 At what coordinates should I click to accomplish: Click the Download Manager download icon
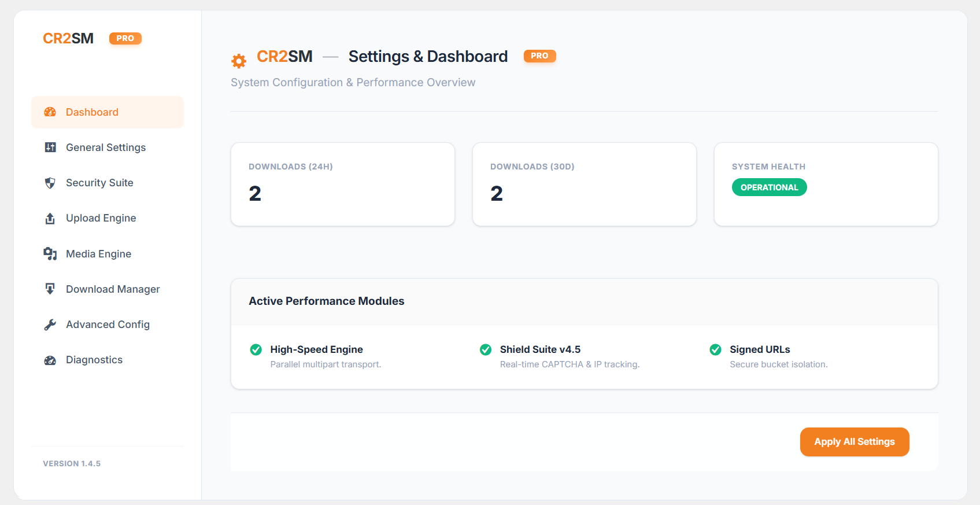tap(50, 289)
